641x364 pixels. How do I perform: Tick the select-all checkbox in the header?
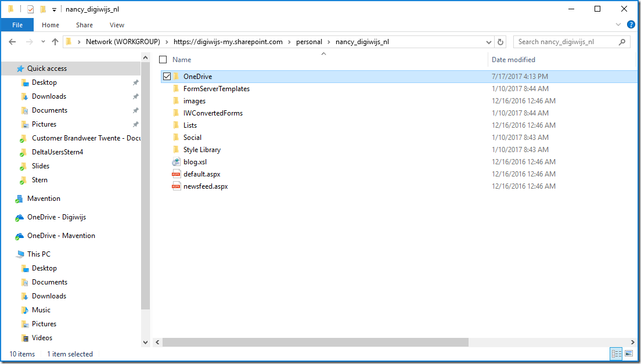163,60
